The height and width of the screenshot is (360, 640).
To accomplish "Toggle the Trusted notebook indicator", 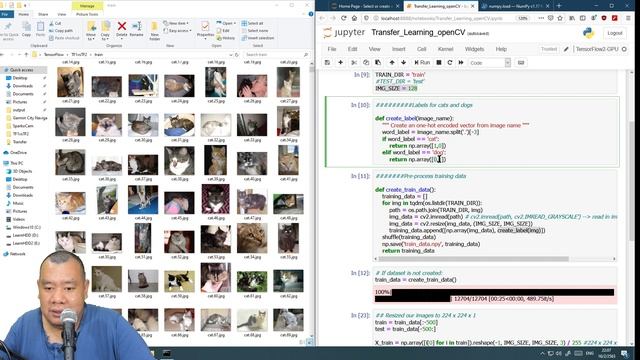I will 549,49.
